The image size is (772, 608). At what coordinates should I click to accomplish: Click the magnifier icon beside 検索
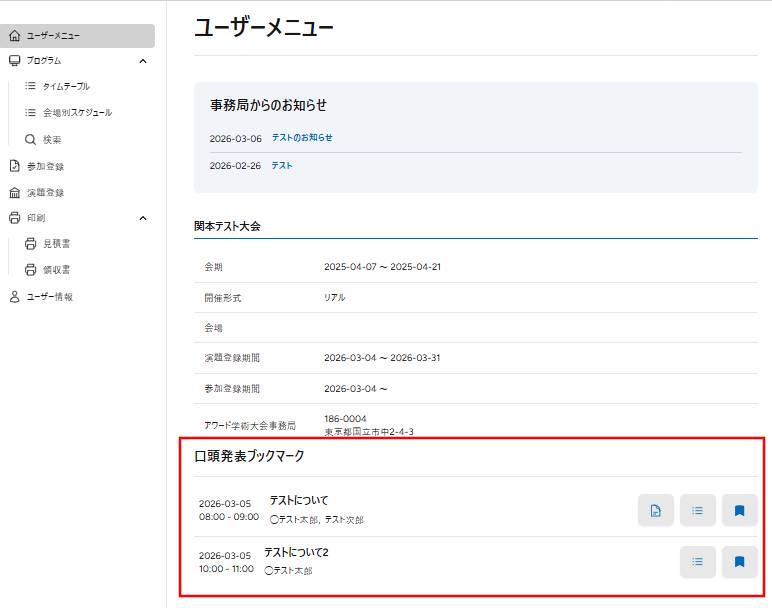30,140
